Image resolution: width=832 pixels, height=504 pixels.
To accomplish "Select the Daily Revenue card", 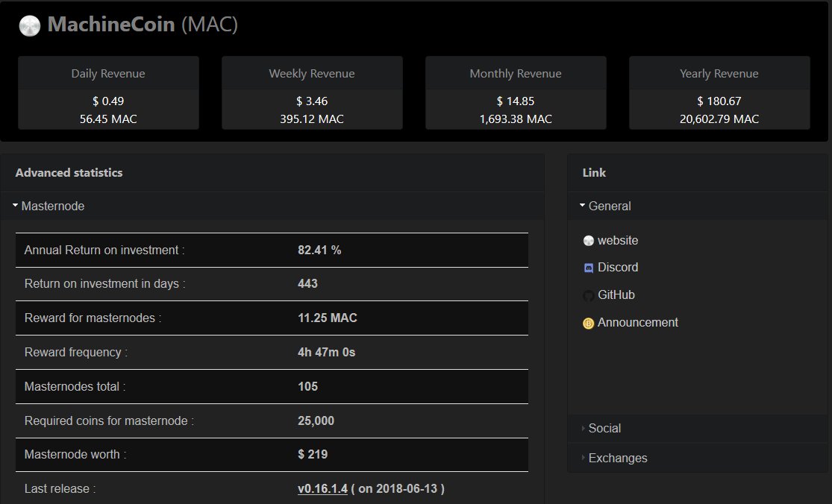I will tap(108, 92).
